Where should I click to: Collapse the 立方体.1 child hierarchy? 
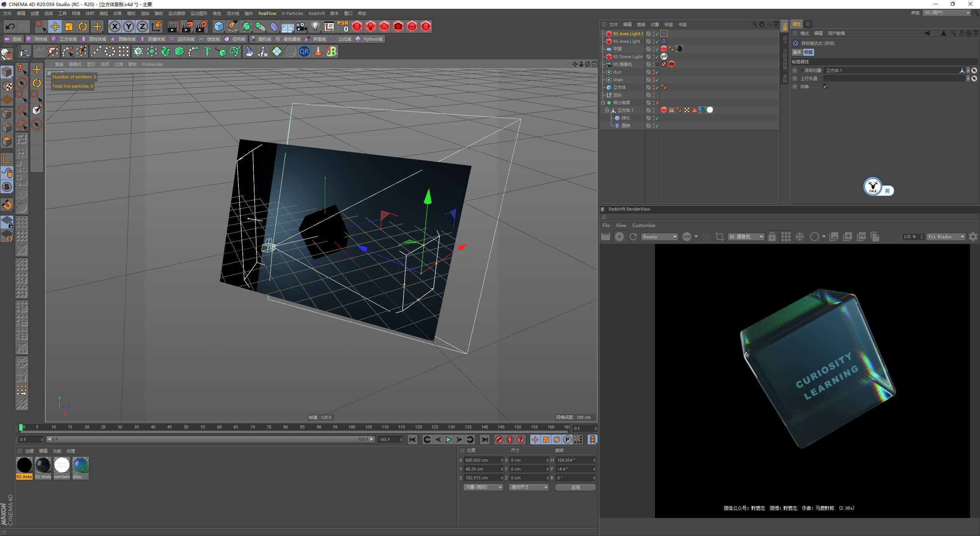pos(607,110)
